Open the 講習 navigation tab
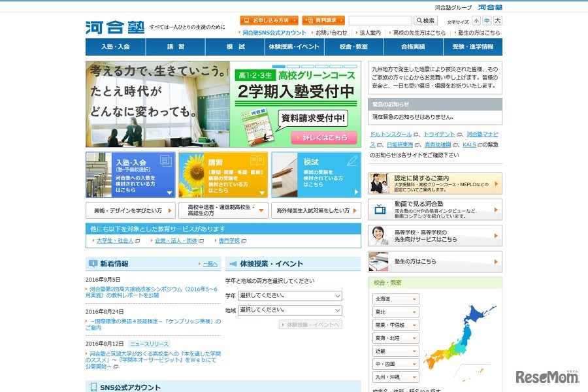The height and width of the screenshot is (392, 588). (175, 46)
